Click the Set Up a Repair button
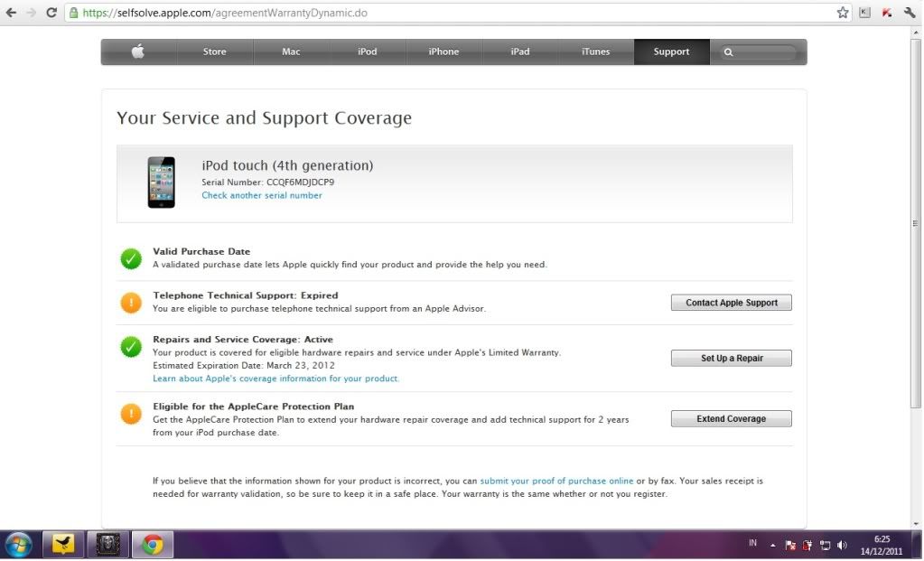Image resolution: width=924 pixels, height=561 pixels. (732, 359)
